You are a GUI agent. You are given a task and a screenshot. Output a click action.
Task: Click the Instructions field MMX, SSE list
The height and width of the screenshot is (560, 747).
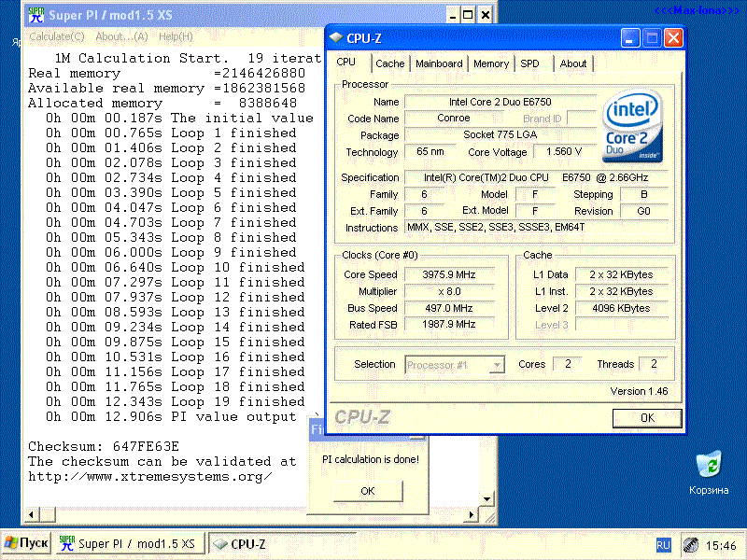click(536, 227)
